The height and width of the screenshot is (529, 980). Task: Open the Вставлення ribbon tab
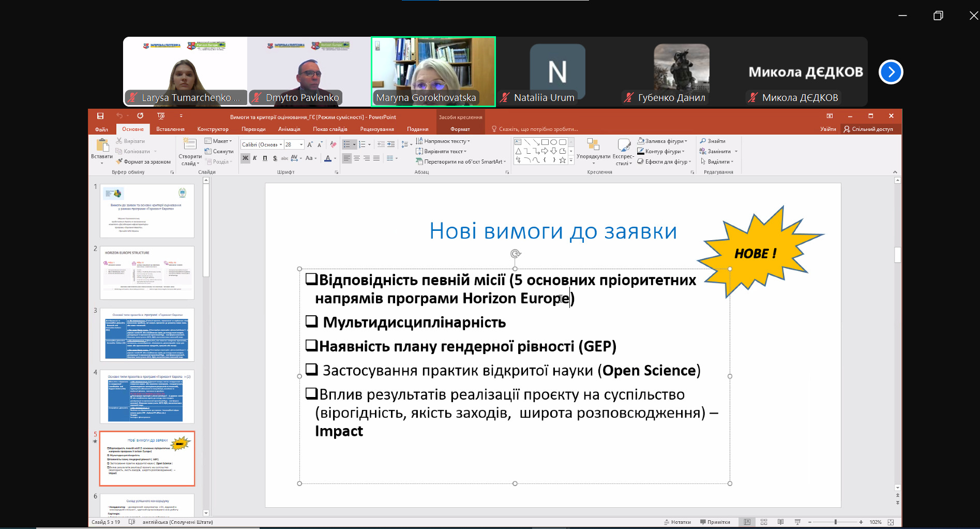pos(170,129)
